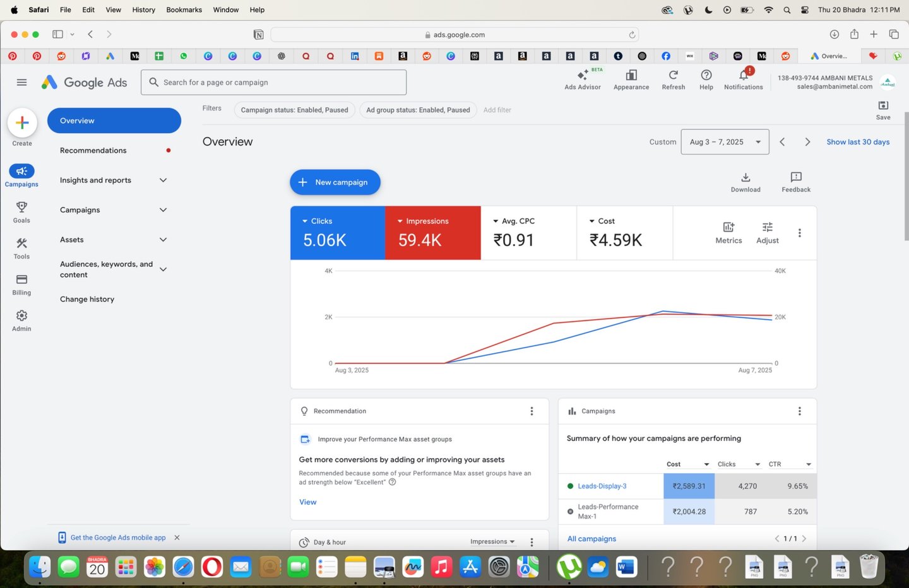Open Safari History menu
This screenshot has height=588, width=909.
click(143, 9)
